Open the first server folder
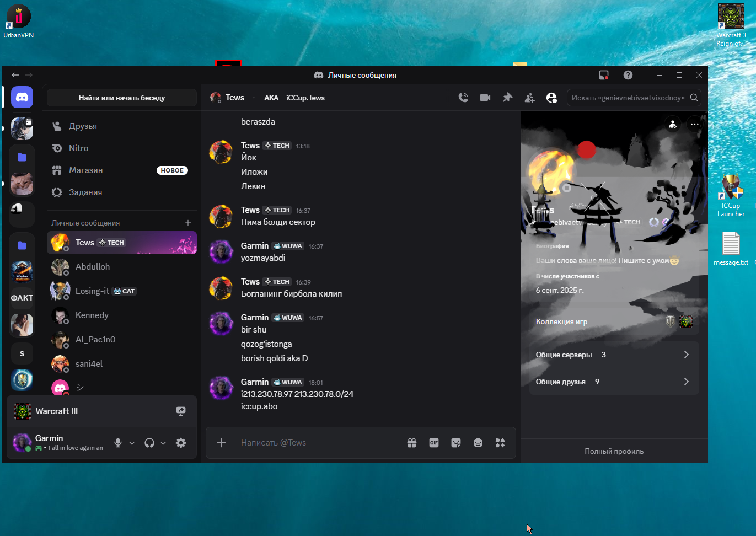The width and height of the screenshot is (756, 536). [x=22, y=157]
